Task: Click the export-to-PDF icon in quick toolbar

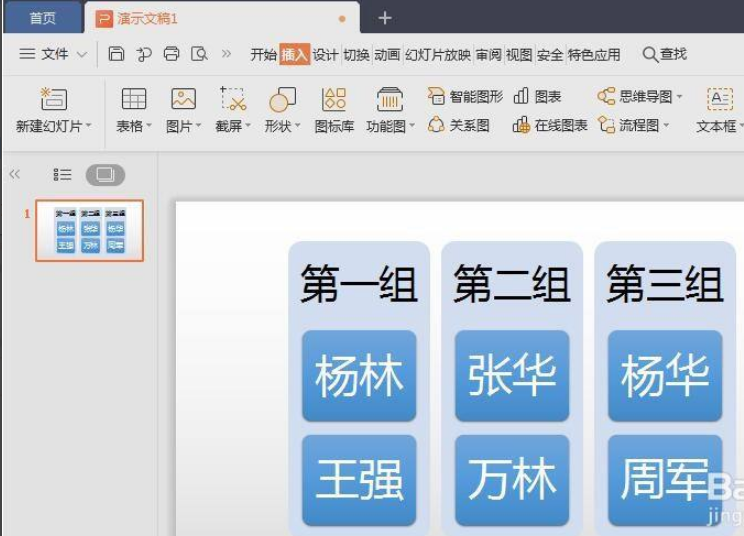Action: [x=144, y=54]
